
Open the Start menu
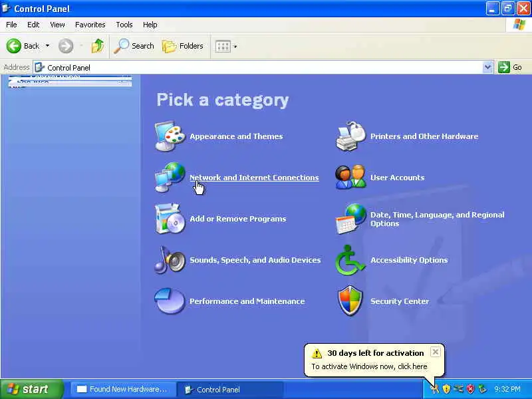click(31, 389)
